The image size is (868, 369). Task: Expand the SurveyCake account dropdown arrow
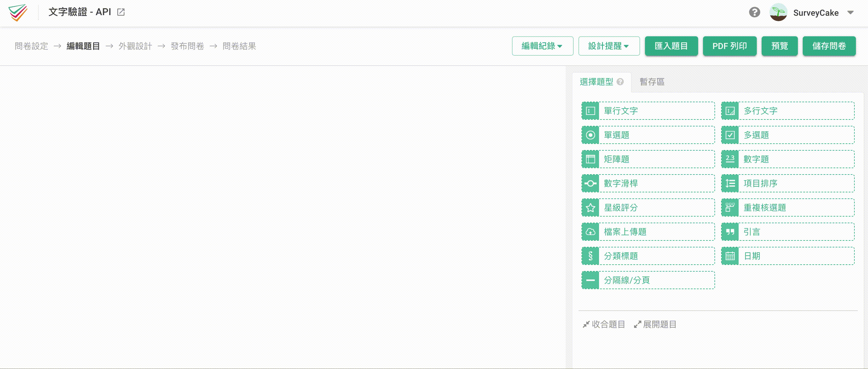(850, 12)
